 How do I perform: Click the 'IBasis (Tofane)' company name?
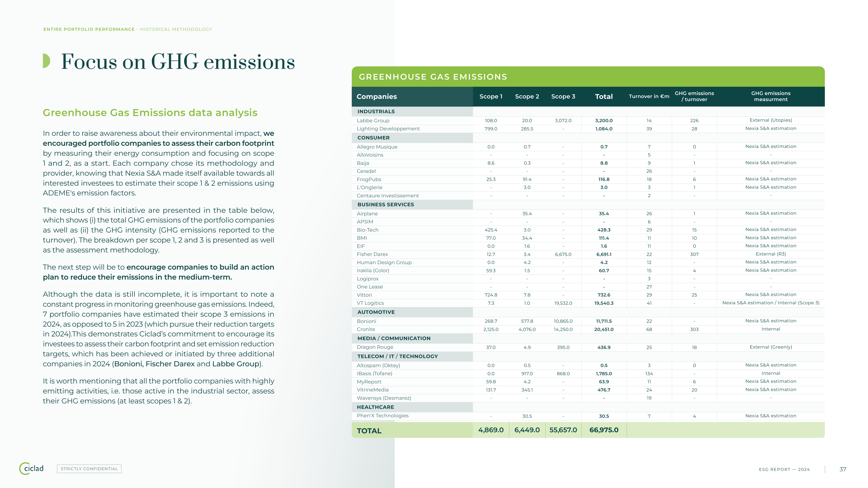click(374, 373)
